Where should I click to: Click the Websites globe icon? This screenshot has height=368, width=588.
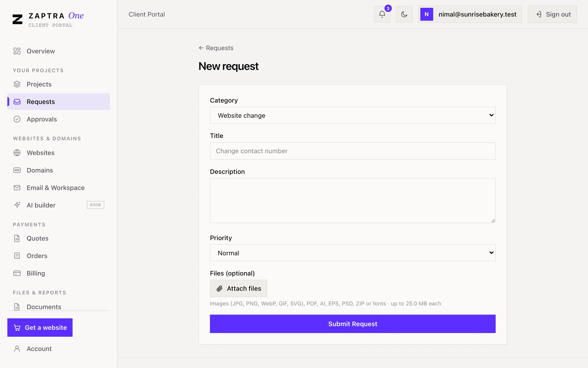pyautogui.click(x=17, y=153)
